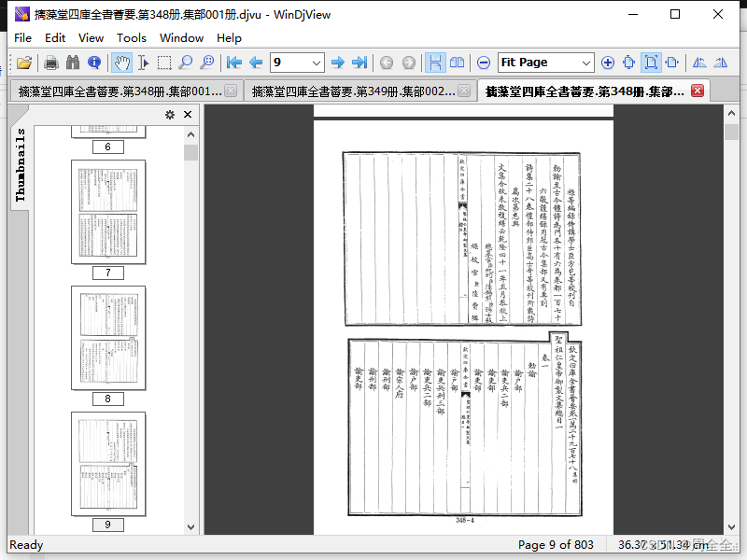Click document view scroll up arrow

[x=732, y=113]
